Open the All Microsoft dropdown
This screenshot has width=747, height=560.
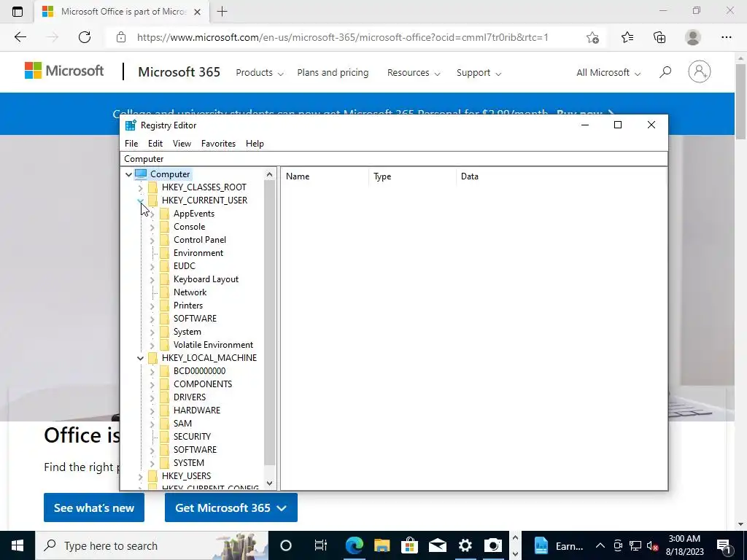(x=608, y=73)
